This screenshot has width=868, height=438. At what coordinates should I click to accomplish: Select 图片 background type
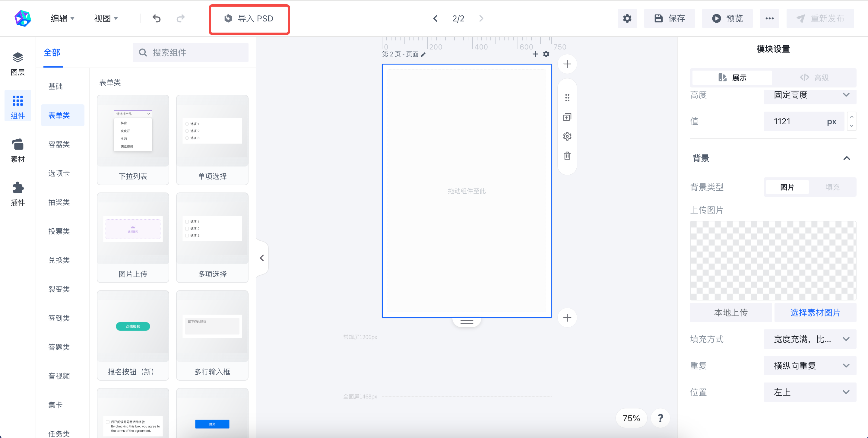point(787,187)
